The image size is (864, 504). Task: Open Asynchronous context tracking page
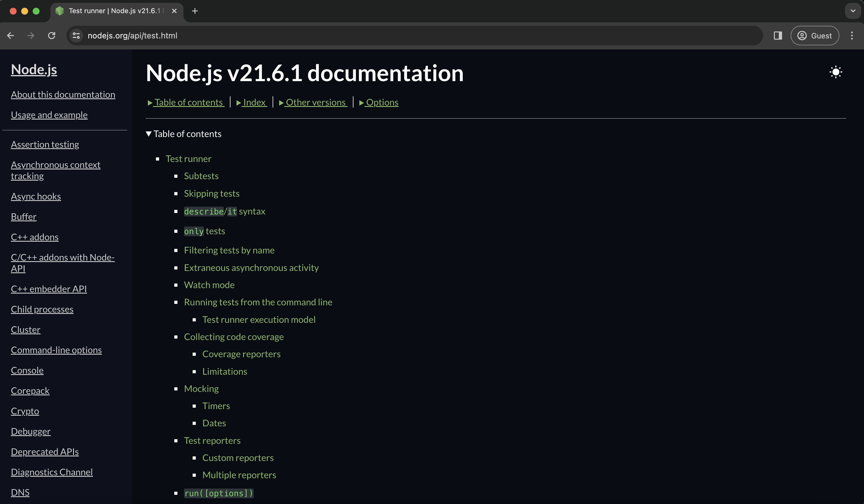[x=56, y=170]
